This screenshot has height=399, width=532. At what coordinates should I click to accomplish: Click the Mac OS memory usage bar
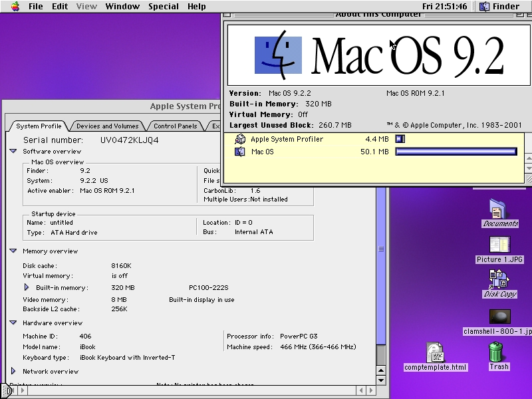tap(456, 152)
